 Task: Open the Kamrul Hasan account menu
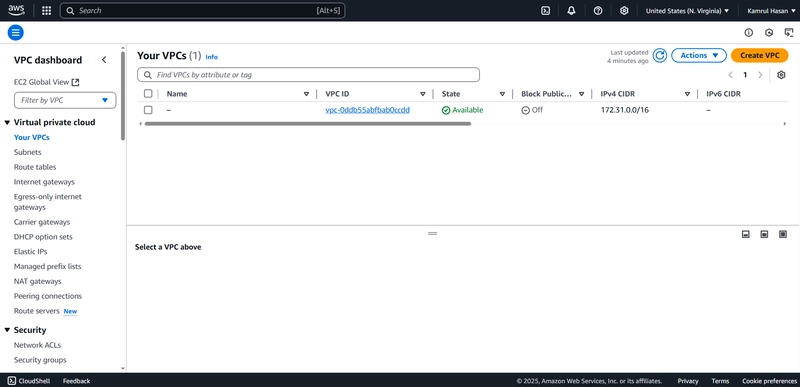771,11
